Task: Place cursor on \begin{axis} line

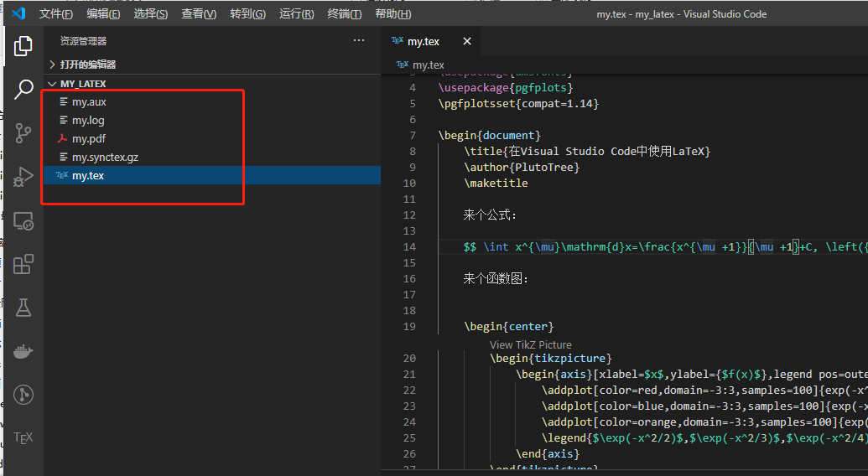Action: 691,375
